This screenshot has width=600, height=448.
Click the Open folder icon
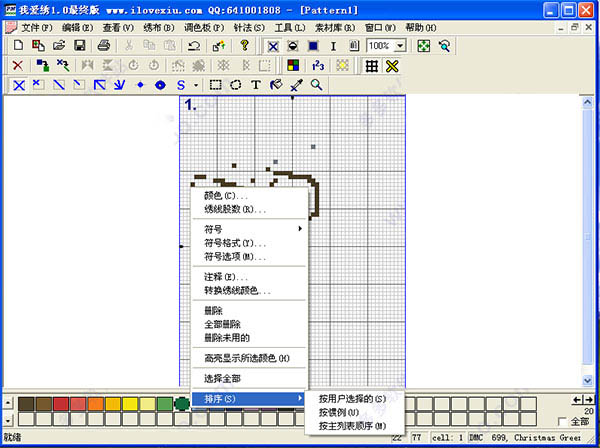pos(59,46)
